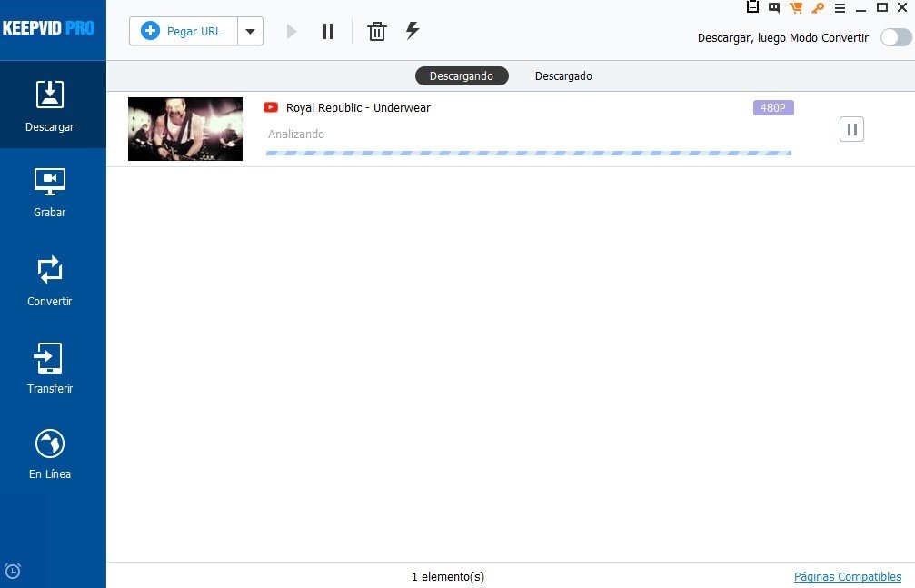Open the Transferir section
915x588 pixels.
click(50, 368)
